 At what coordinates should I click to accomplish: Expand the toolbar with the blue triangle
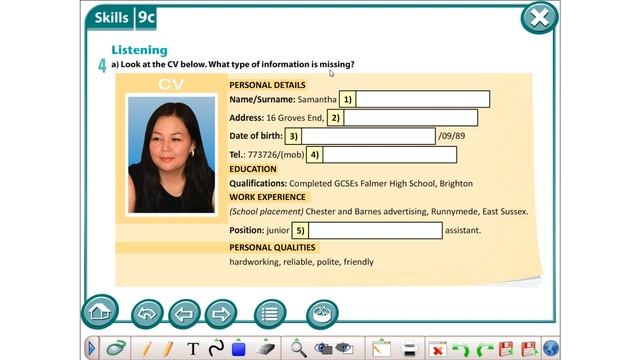click(x=91, y=349)
